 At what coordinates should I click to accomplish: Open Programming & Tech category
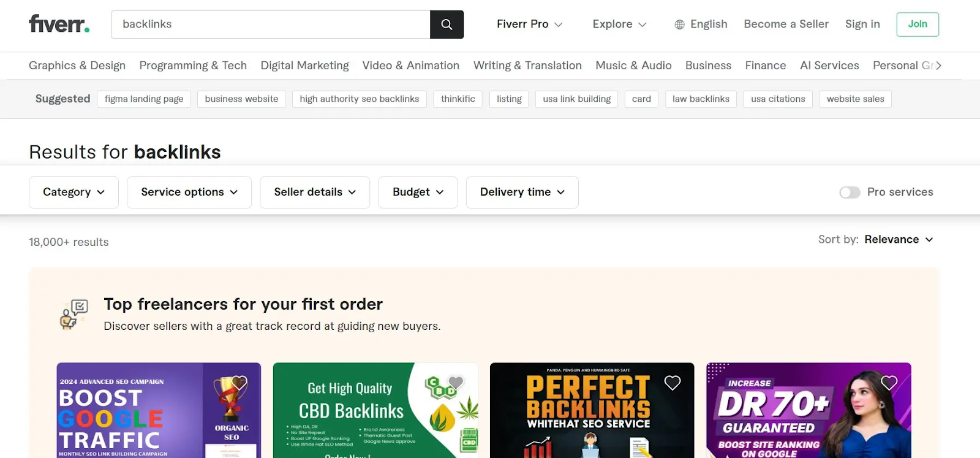coord(193,66)
